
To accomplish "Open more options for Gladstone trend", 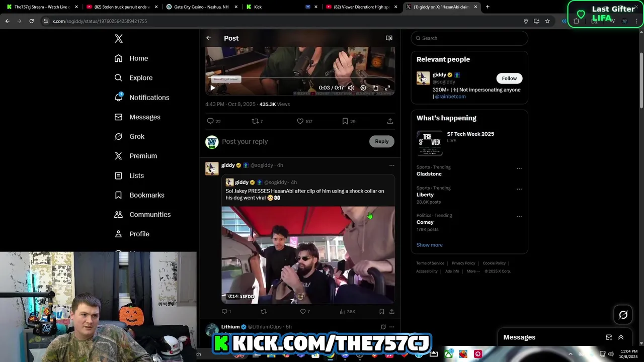I will pos(519,168).
